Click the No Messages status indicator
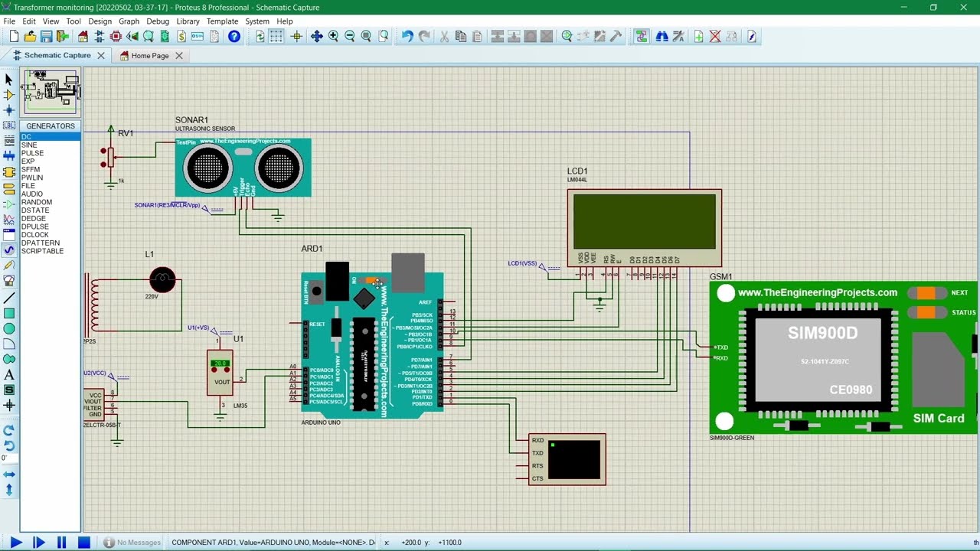This screenshot has height=551, width=980. pyautogui.click(x=132, y=543)
